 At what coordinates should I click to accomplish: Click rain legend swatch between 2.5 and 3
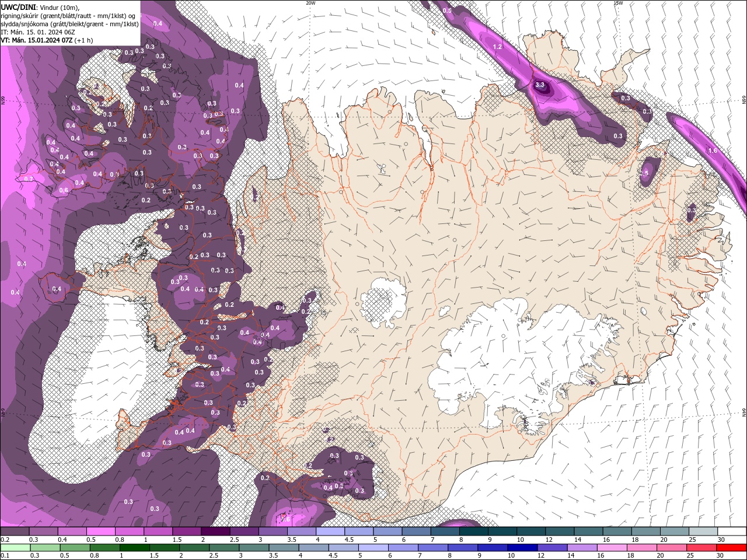click(x=224, y=548)
